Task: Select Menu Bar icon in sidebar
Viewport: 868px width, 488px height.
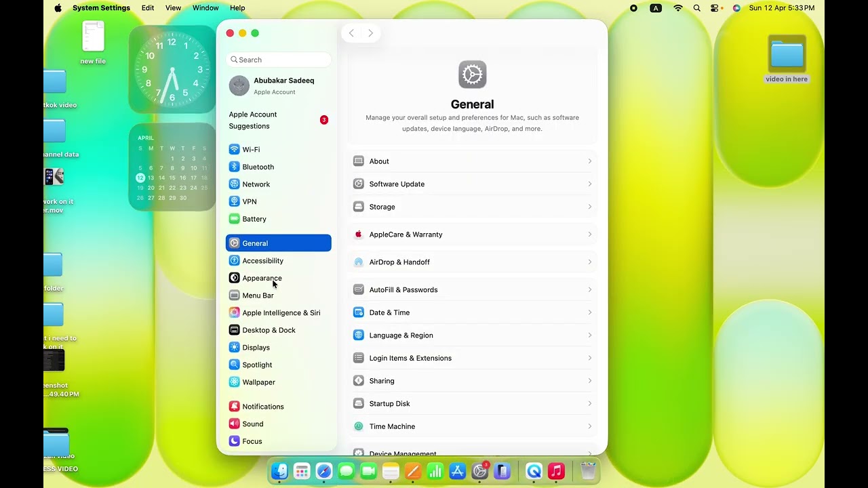Action: (x=234, y=296)
